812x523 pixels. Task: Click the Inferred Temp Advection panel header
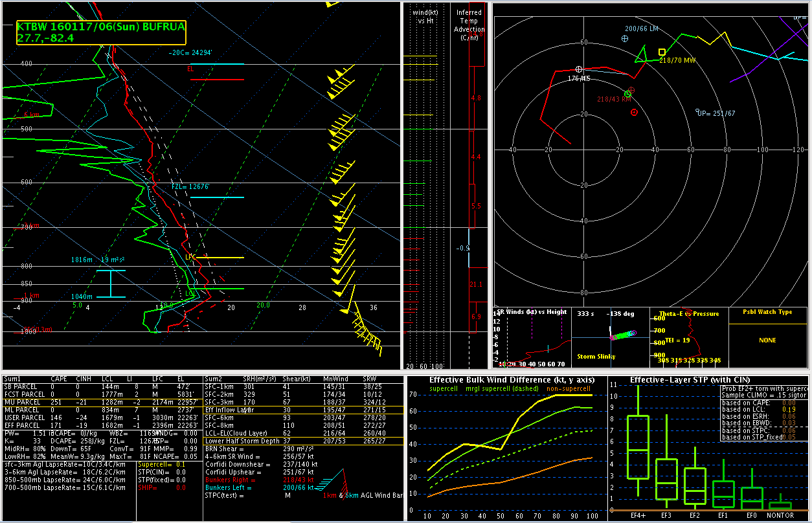pyautogui.click(x=469, y=25)
